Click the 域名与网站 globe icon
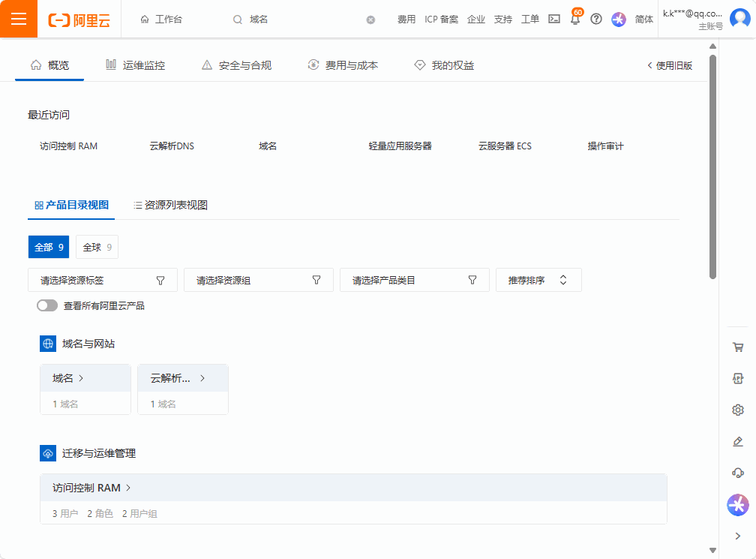 48,344
